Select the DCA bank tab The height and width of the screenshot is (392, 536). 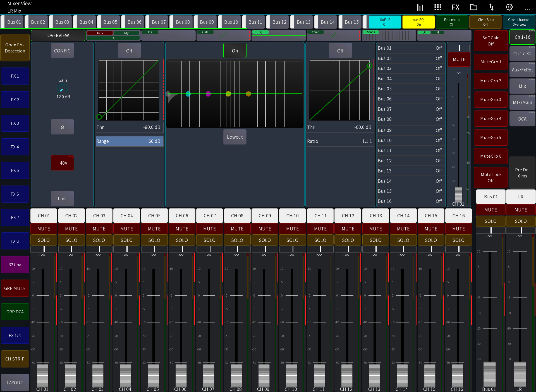coord(522,119)
